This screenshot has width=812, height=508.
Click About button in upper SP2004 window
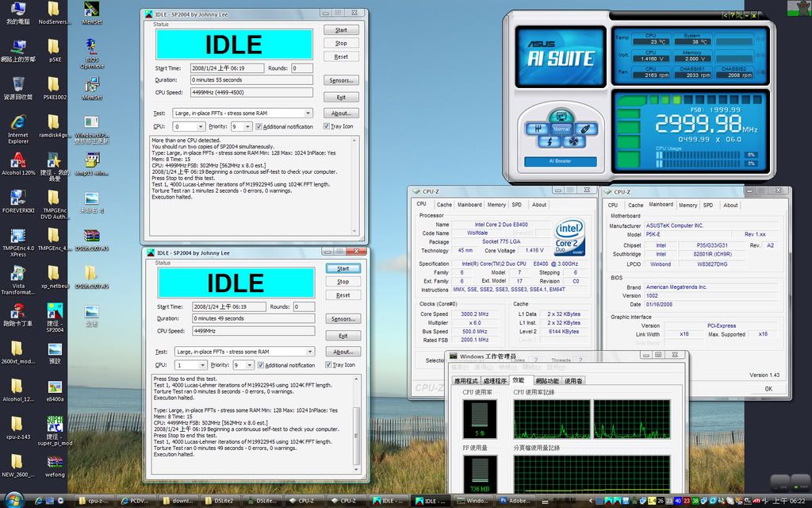point(341,113)
